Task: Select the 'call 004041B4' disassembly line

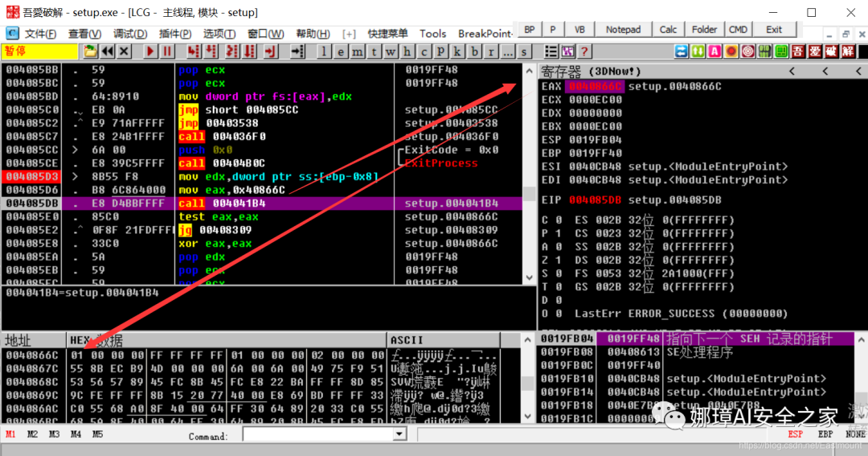Action: (261, 203)
